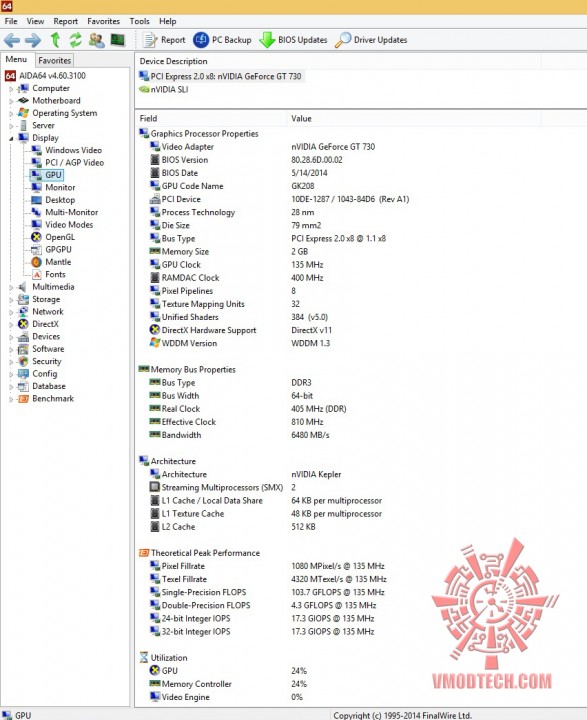Screen dimensions: 587x720
Task: Click the DirectX Hardware Support row icon
Action: click(155, 330)
